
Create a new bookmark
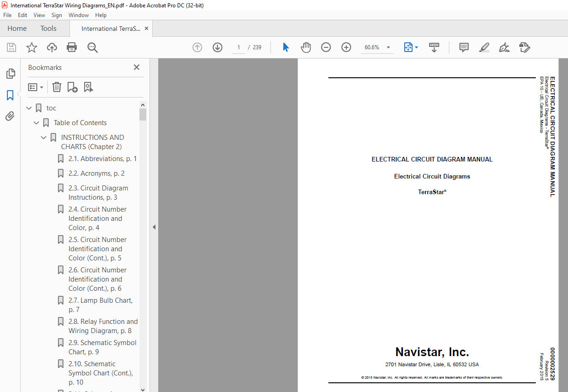click(72, 87)
